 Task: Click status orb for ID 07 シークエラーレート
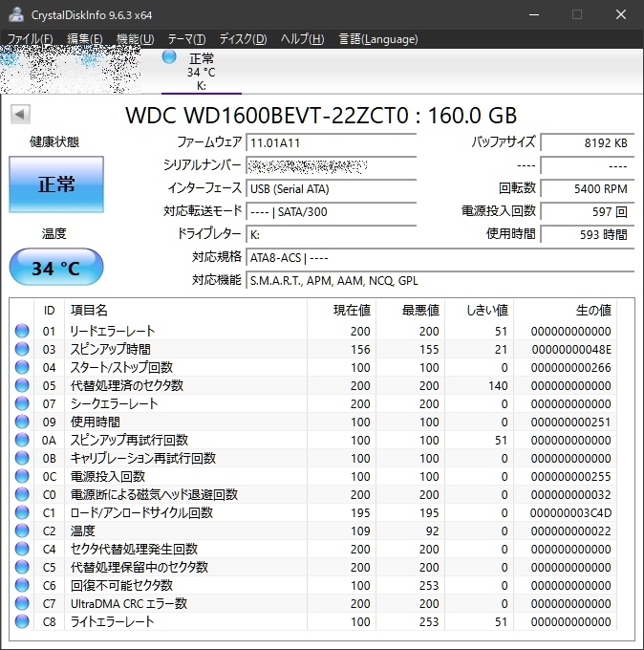click(22, 403)
